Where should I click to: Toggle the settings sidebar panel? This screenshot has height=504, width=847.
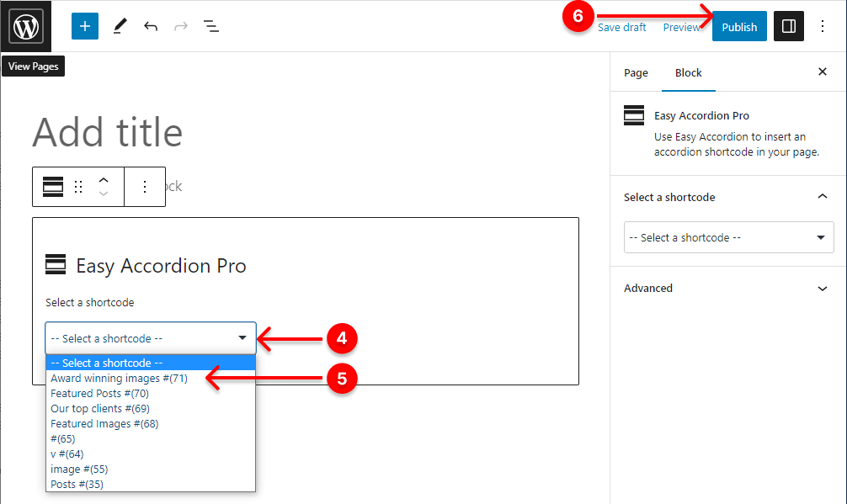click(789, 26)
